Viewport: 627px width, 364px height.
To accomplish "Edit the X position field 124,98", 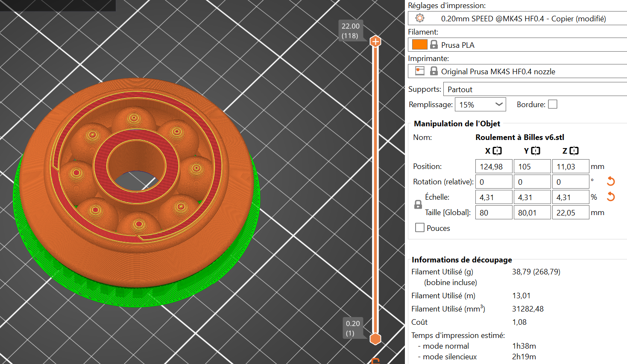I will click(x=494, y=166).
